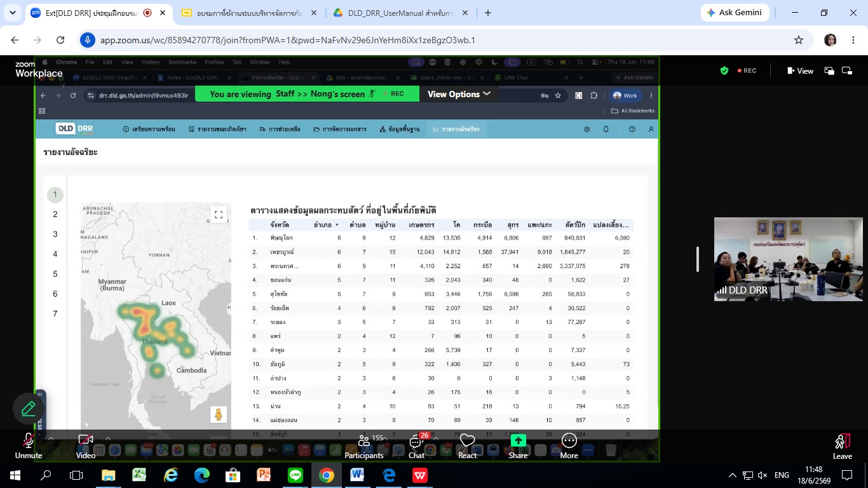Image resolution: width=868 pixels, height=488 pixels.
Task: Click fullscreen icon on shared map
Action: [218, 215]
